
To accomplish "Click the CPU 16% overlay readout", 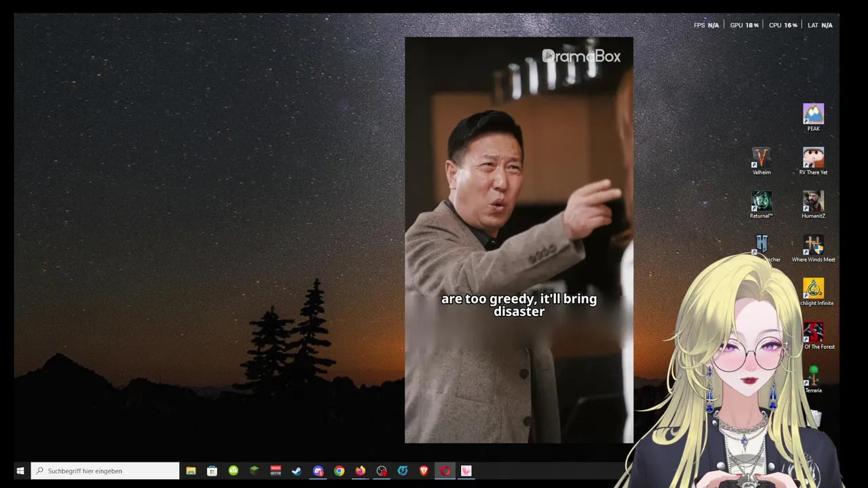I will pyautogui.click(x=783, y=25).
